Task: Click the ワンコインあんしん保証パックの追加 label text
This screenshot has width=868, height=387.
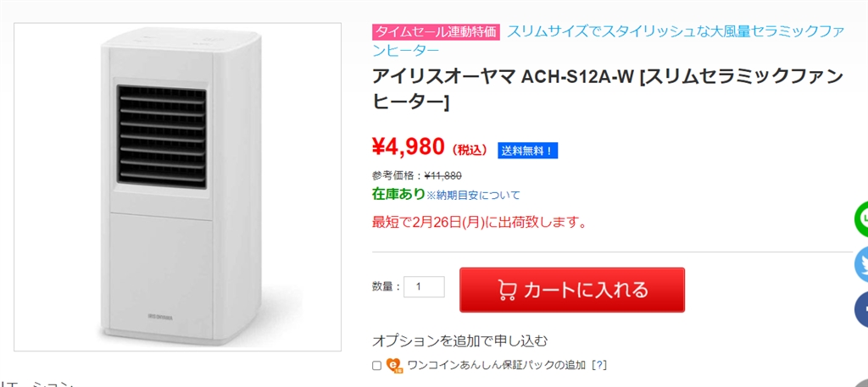Action: tap(496, 365)
